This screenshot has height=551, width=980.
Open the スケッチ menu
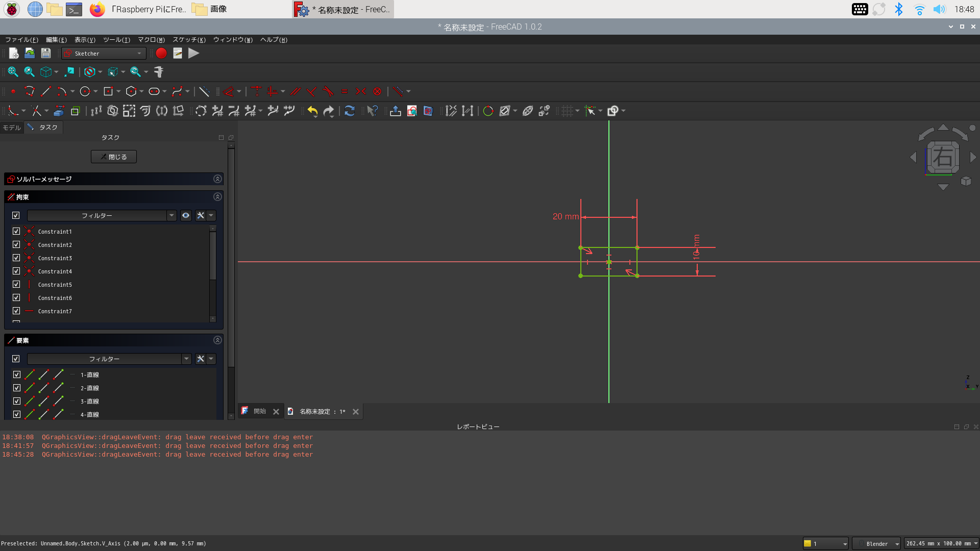coord(189,40)
